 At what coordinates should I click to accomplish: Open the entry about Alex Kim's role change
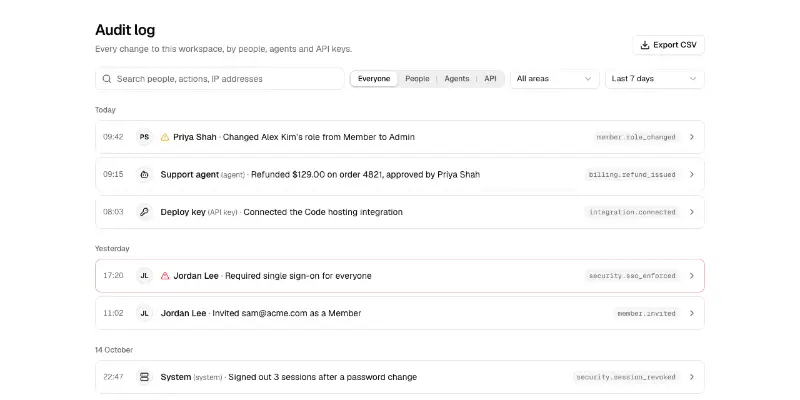coord(399,137)
